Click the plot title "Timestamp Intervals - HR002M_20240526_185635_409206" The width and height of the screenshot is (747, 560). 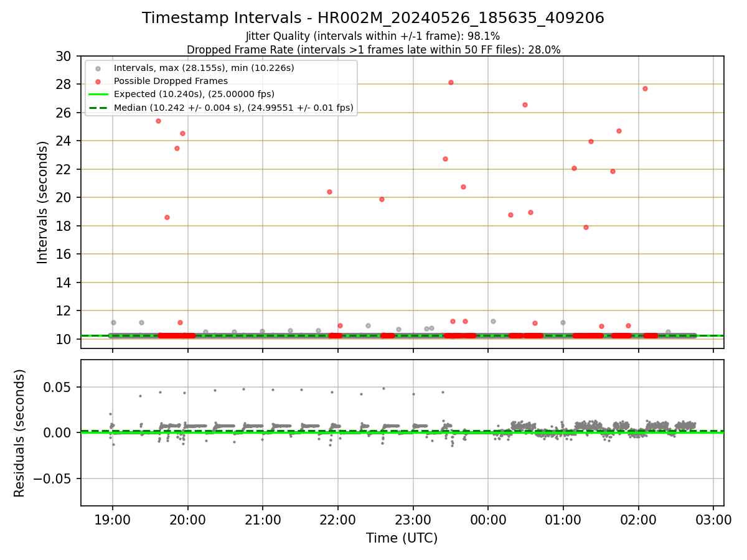click(x=373, y=18)
